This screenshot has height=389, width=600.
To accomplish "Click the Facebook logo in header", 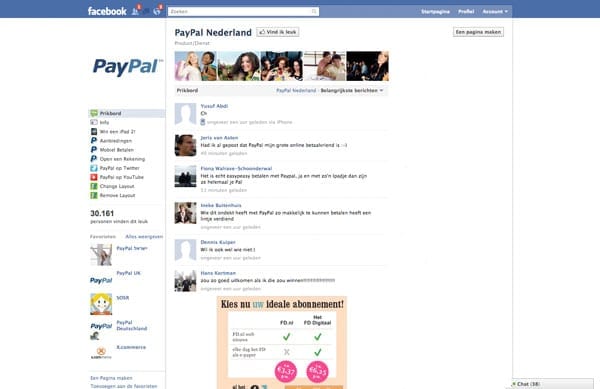I will coord(107,11).
